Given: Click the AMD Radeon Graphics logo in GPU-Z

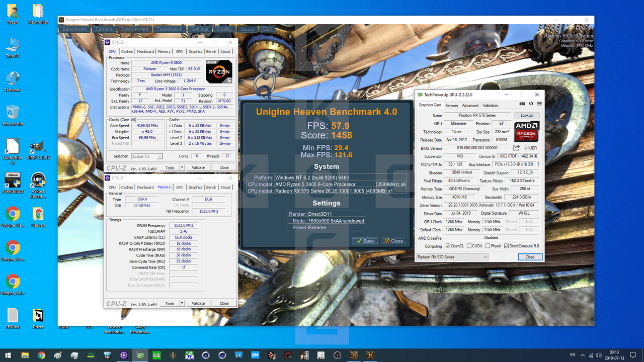Looking at the screenshot, I should [x=526, y=131].
